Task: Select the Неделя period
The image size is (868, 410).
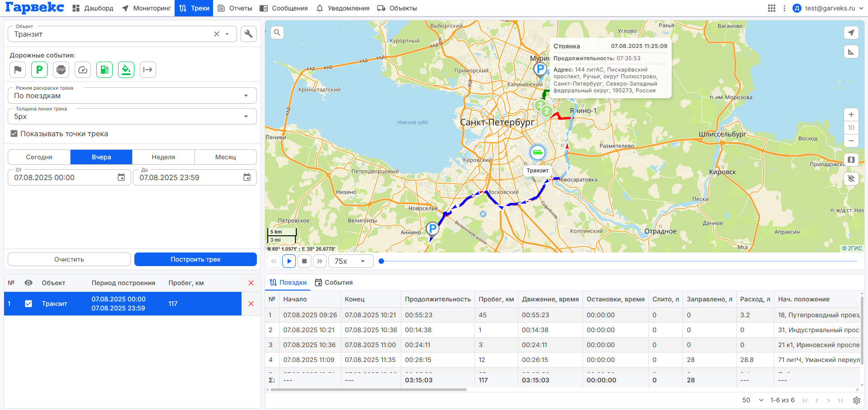Action: coord(163,157)
